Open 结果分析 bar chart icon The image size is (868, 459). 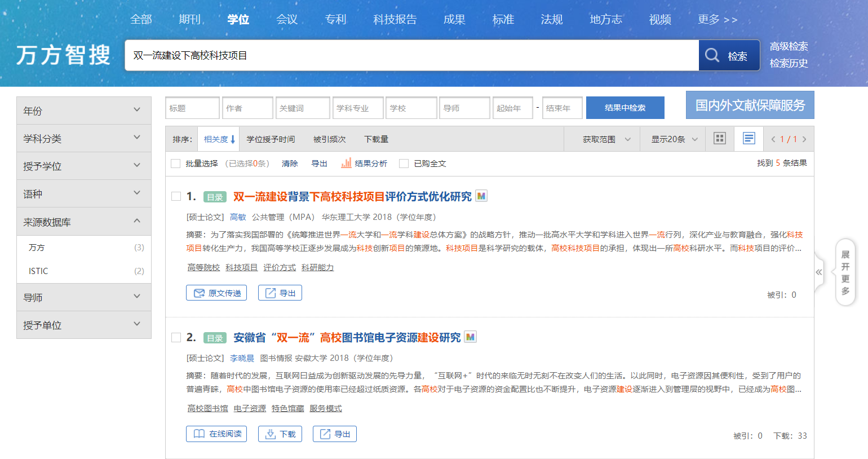coord(346,164)
